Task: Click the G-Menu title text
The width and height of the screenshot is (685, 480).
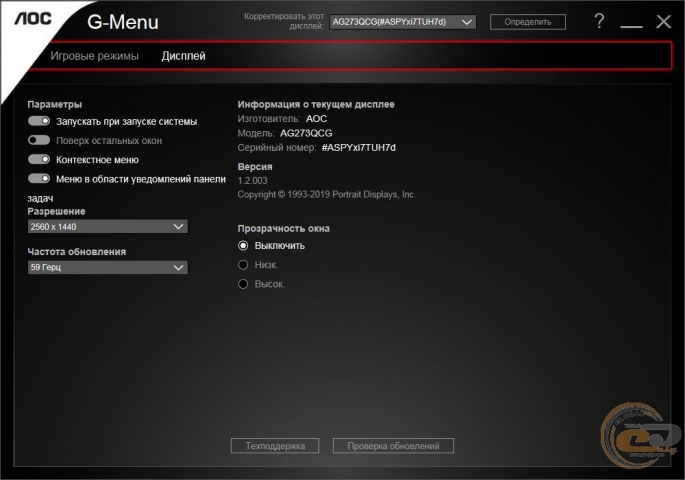Action: [123, 22]
